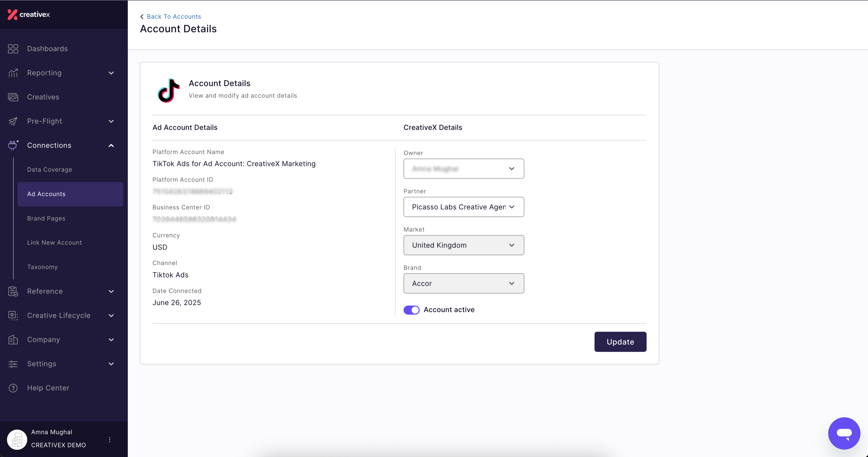
Task: Click the Reference clipboard icon
Action: pyautogui.click(x=13, y=291)
